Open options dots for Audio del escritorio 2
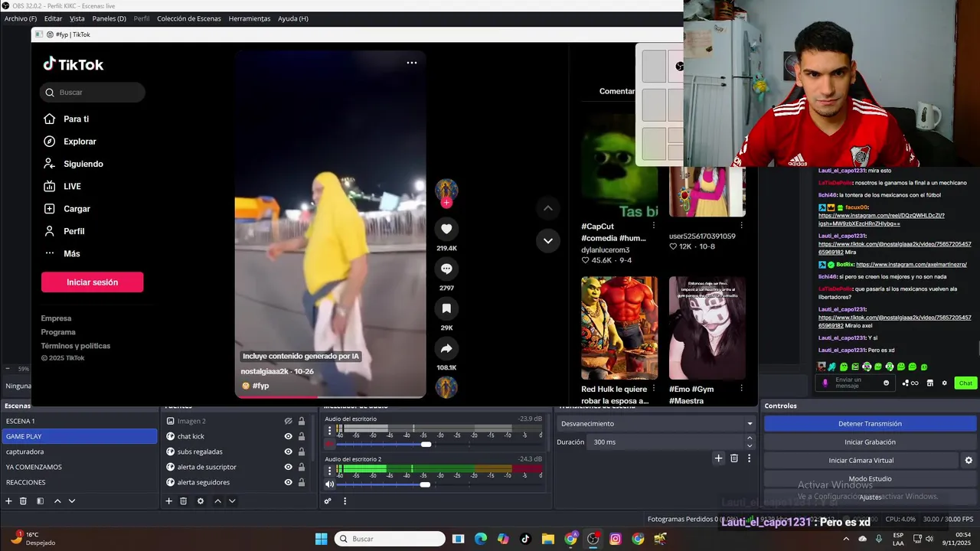Screen dimensions: 980x551 330,471
